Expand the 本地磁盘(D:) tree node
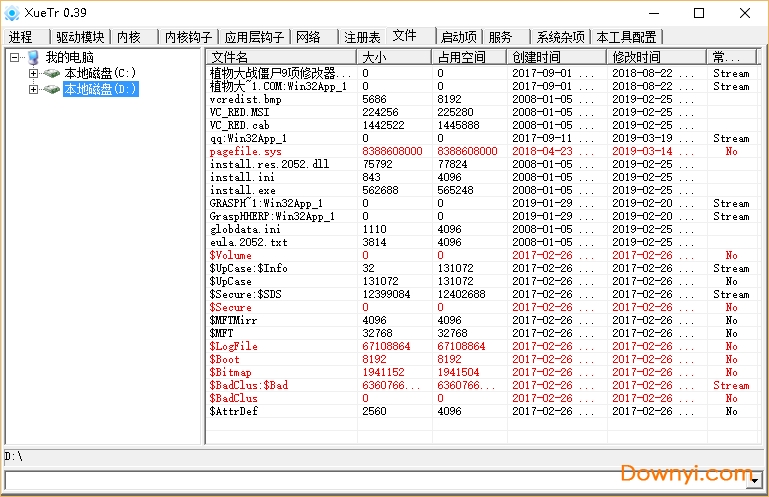This screenshot has height=497, width=769. pos(33,90)
